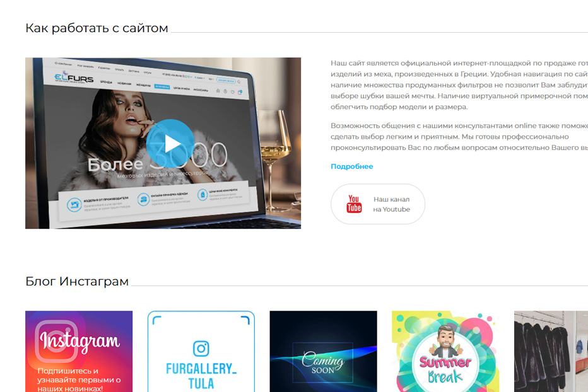Click the Как работать с сайтом heading
Viewport: 588px width, 392px height.
pos(97,28)
